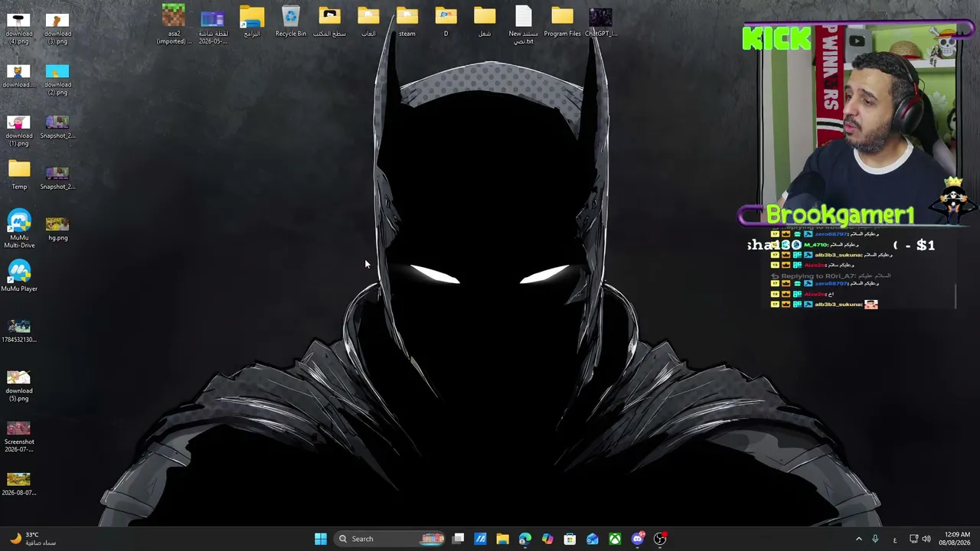The width and height of the screenshot is (980, 551).
Task: Open Outlook from the taskbar
Action: pos(593,539)
